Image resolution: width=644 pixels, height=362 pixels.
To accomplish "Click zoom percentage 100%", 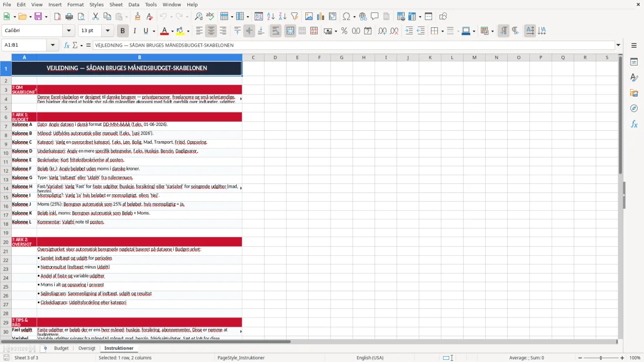I will click(635, 358).
